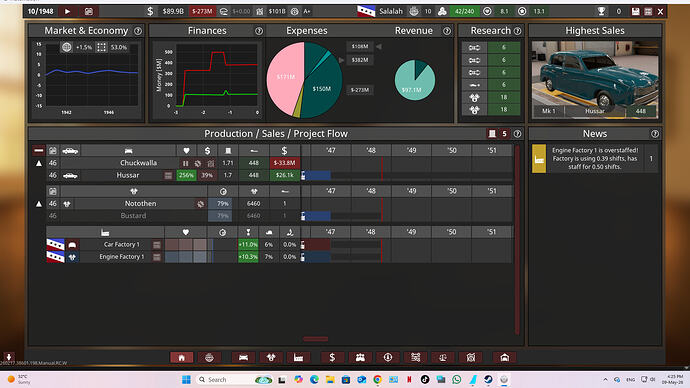Screen dimensions: 690x388
Task: Select the Chuckwalla model row
Action: (x=139, y=163)
